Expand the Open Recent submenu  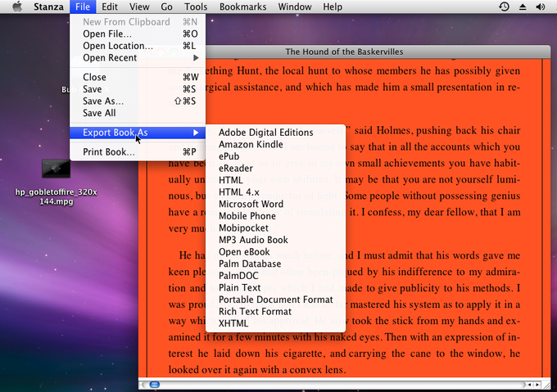[138, 58]
